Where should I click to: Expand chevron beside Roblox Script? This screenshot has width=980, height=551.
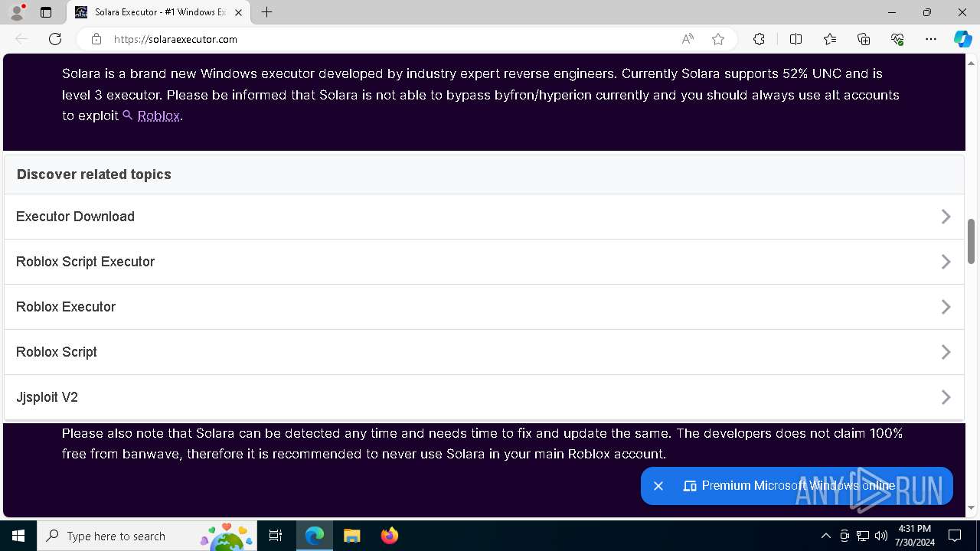pyautogui.click(x=946, y=352)
